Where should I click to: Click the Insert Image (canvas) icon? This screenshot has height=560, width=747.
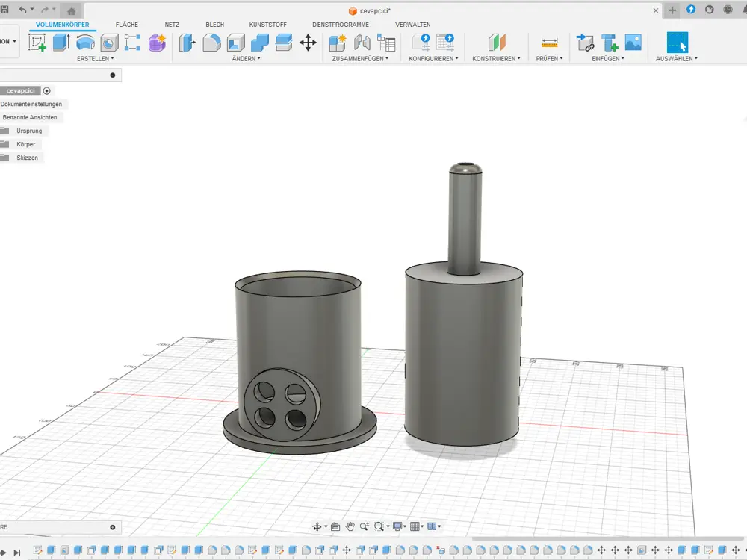tap(633, 43)
